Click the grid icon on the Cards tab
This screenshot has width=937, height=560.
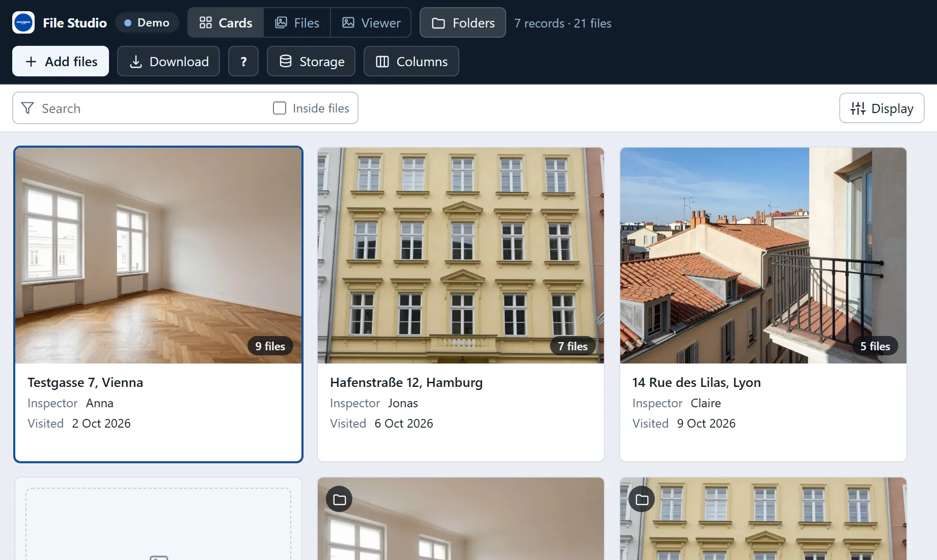point(206,22)
